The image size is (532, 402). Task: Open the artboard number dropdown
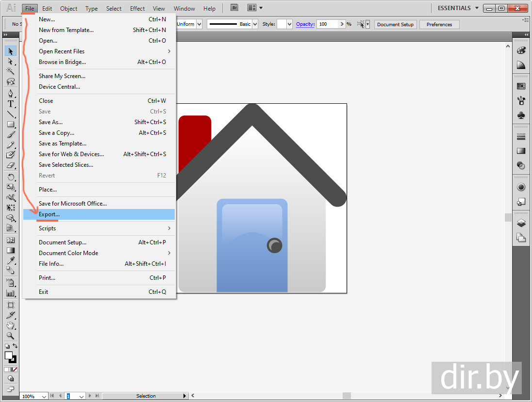tap(82, 396)
